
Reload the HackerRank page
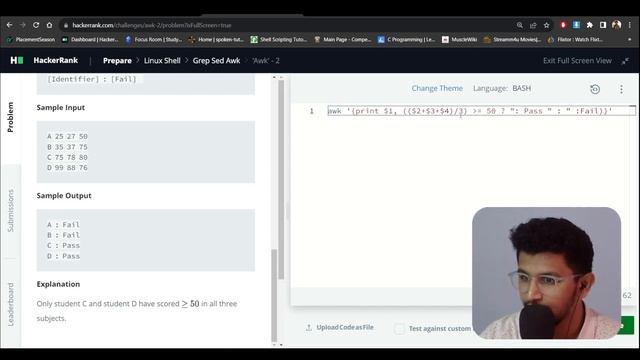36,25
